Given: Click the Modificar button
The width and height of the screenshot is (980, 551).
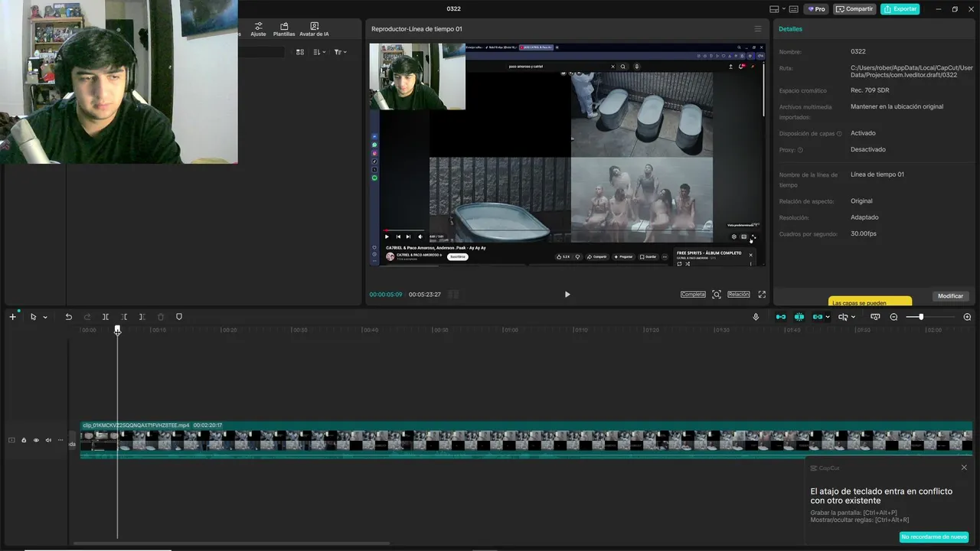Looking at the screenshot, I should pos(950,296).
